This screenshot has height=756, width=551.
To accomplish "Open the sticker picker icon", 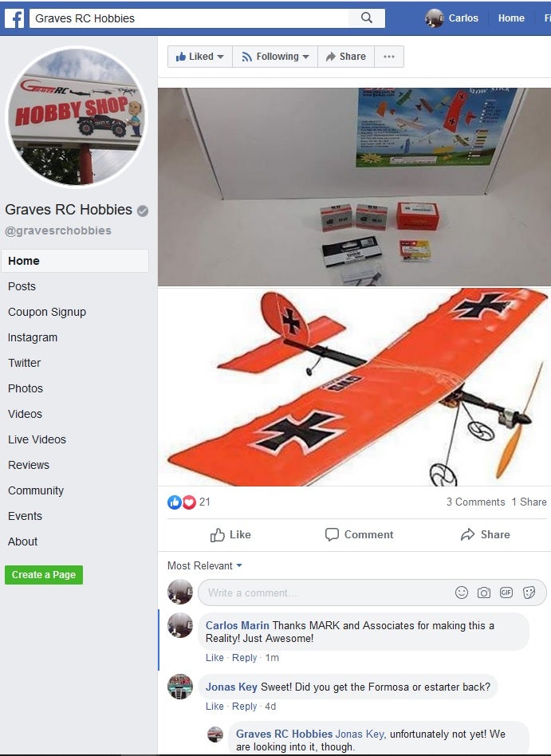I will click(x=529, y=593).
